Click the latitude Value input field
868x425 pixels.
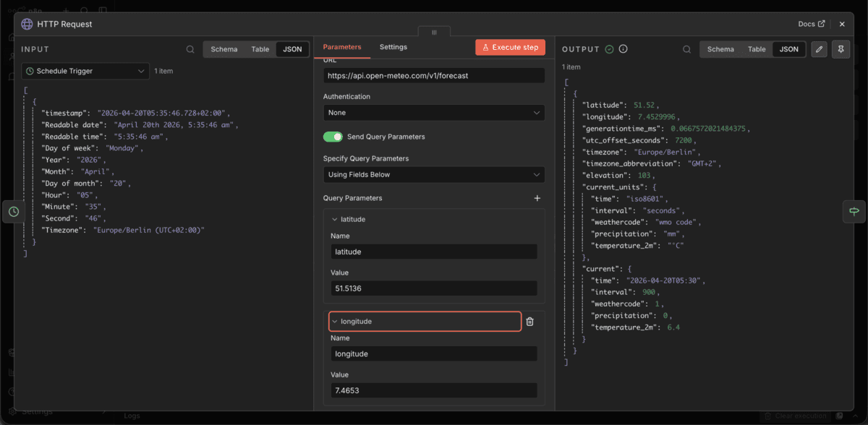click(x=433, y=288)
